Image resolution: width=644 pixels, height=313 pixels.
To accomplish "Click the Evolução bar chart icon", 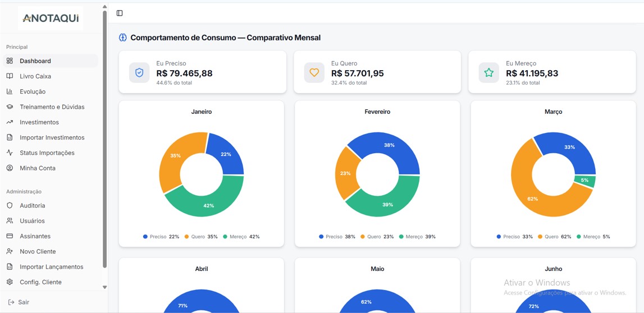I will (10, 91).
